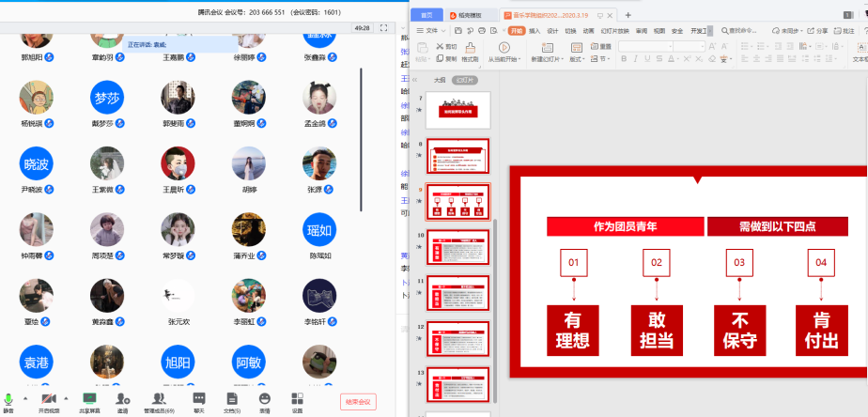The image size is (868, 417).
Task: Click the share screen (共享屏幕) icon
Action: [90, 399]
